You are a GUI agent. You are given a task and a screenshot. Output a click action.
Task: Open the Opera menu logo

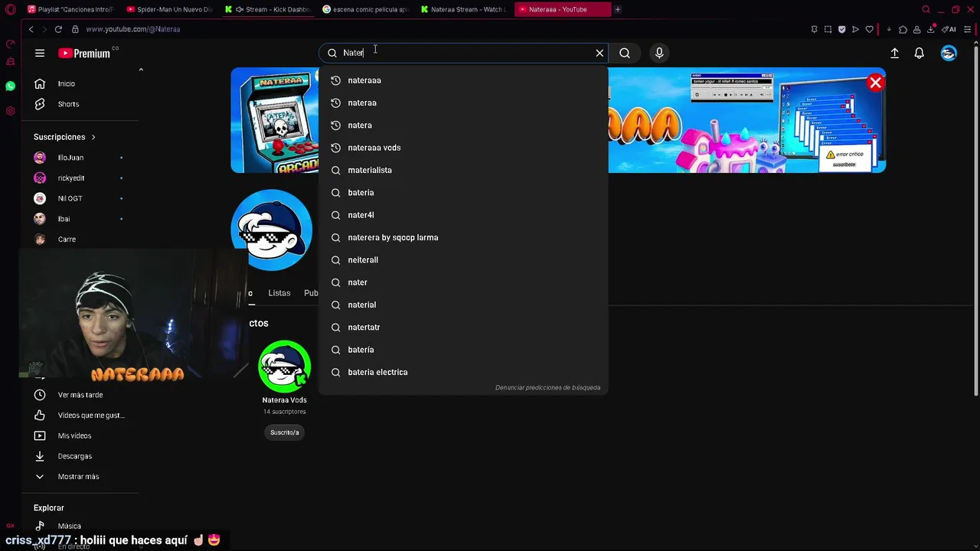tap(10, 9)
